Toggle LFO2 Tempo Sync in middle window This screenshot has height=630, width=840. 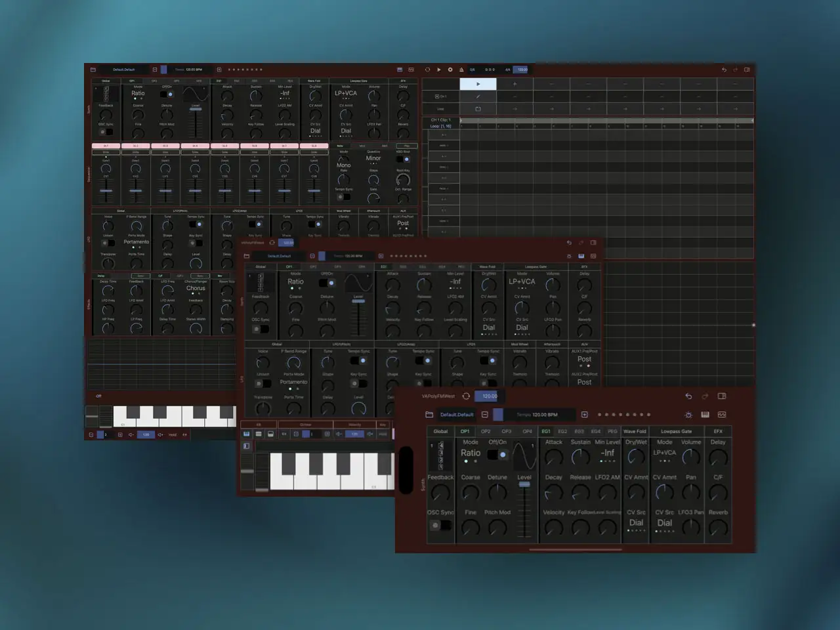point(423,360)
